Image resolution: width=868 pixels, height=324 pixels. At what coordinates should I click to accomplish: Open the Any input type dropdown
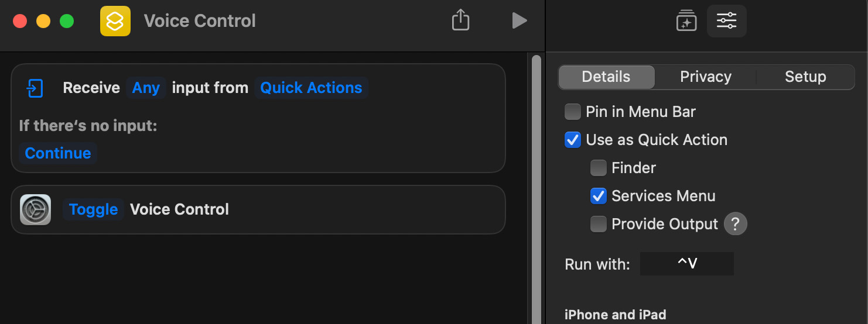(x=146, y=88)
